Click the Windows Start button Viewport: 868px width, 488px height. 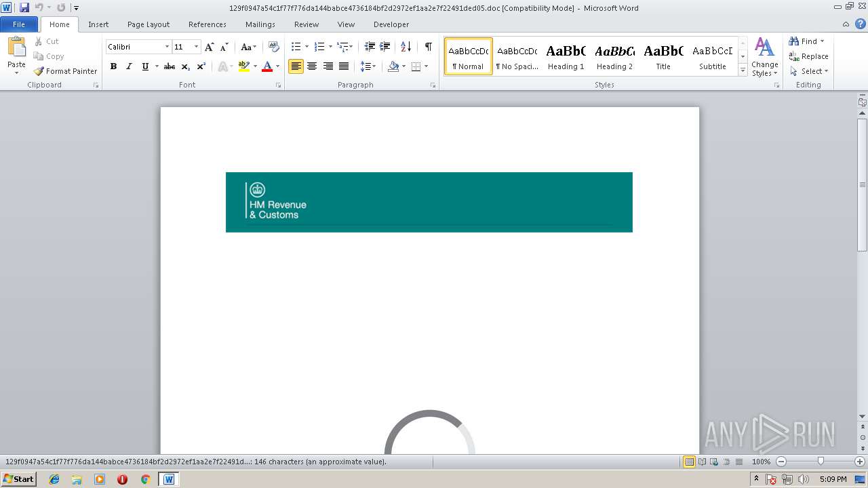point(18,479)
